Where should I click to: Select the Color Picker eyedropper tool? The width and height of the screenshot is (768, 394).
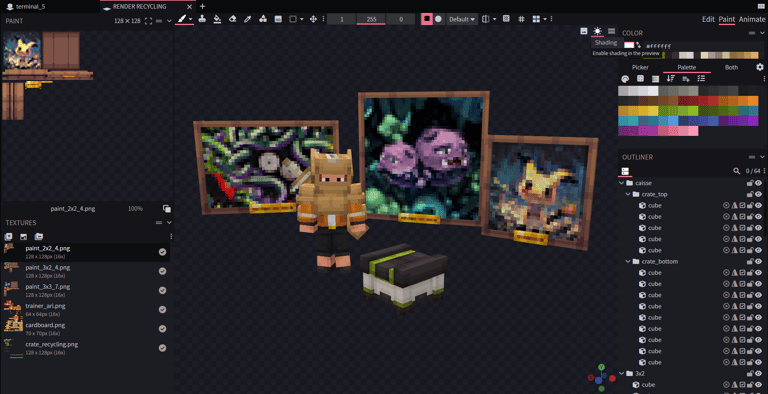coord(247,19)
